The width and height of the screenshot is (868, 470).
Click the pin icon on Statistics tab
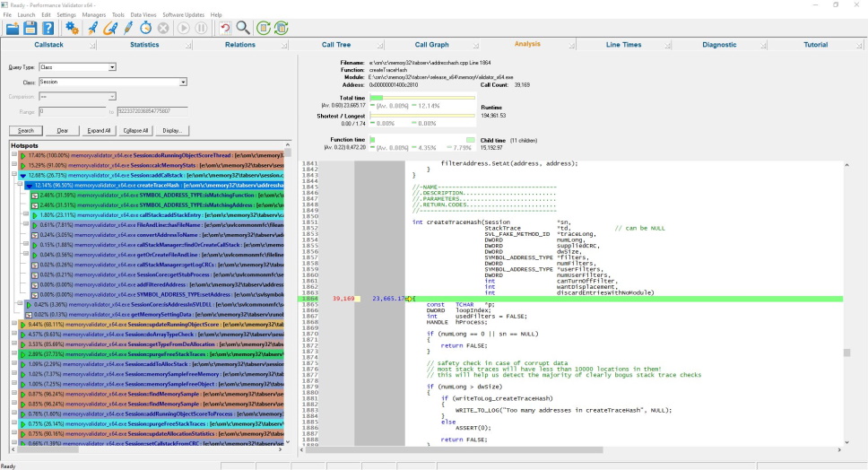pos(188,46)
